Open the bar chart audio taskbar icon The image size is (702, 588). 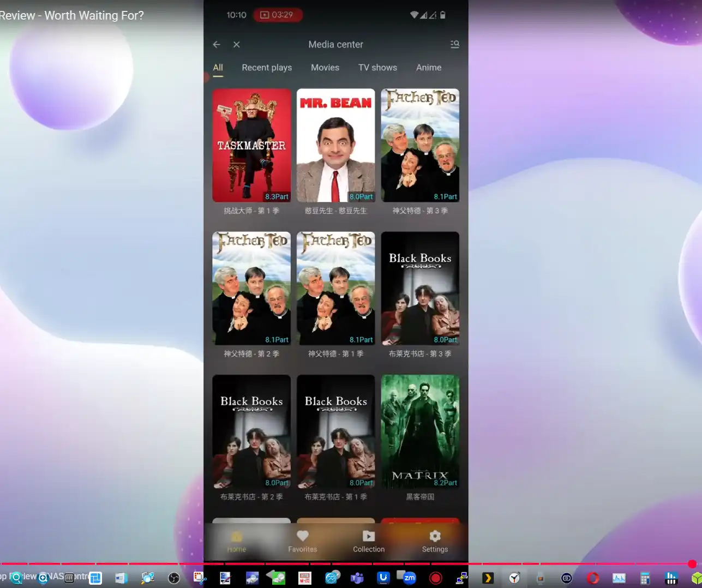coord(671,578)
